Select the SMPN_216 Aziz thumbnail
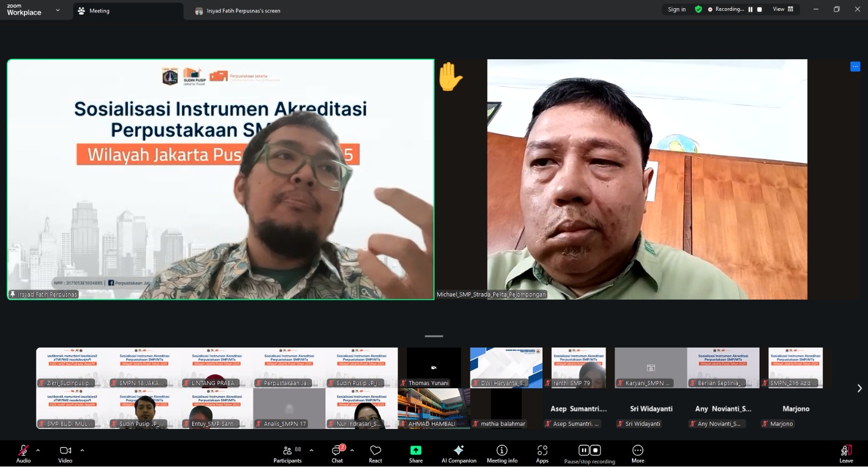The width and height of the screenshot is (868, 467). click(795, 368)
